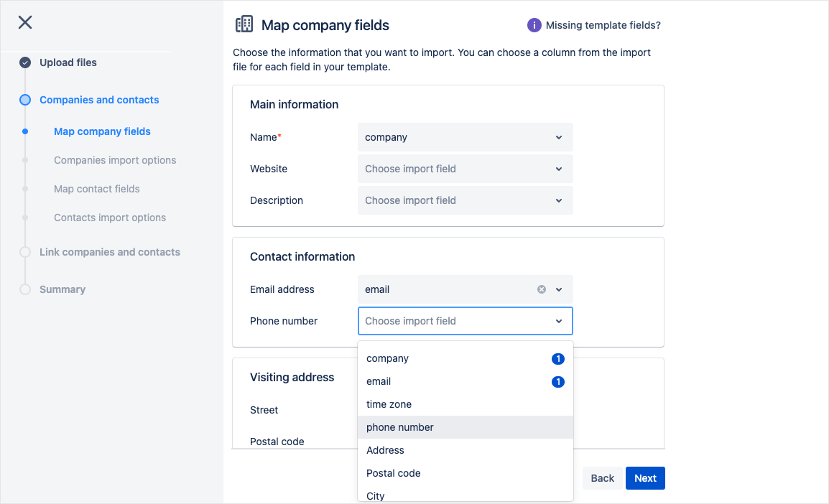Go back with the Back button
Screen dimensions: 829x504
point(602,478)
